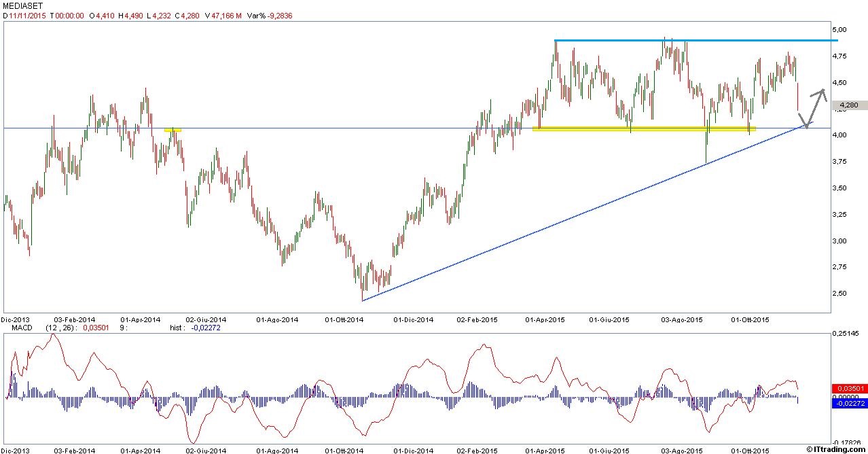This screenshot has height=454, width=868.
Task: Click the date field 11/11/2015
Action: [x=26, y=16]
